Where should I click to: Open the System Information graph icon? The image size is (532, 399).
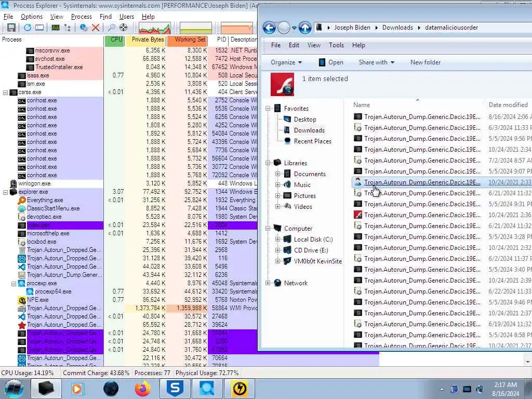pyautogui.click(x=55, y=28)
